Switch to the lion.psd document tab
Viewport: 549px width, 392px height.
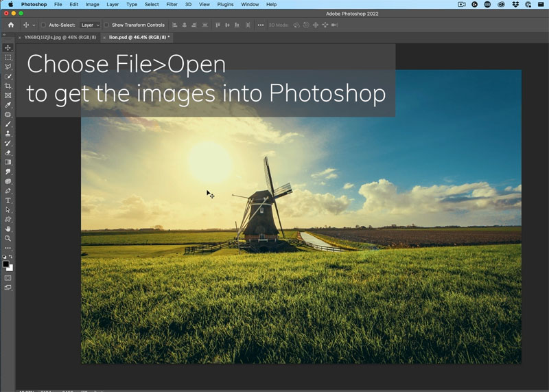(139, 37)
